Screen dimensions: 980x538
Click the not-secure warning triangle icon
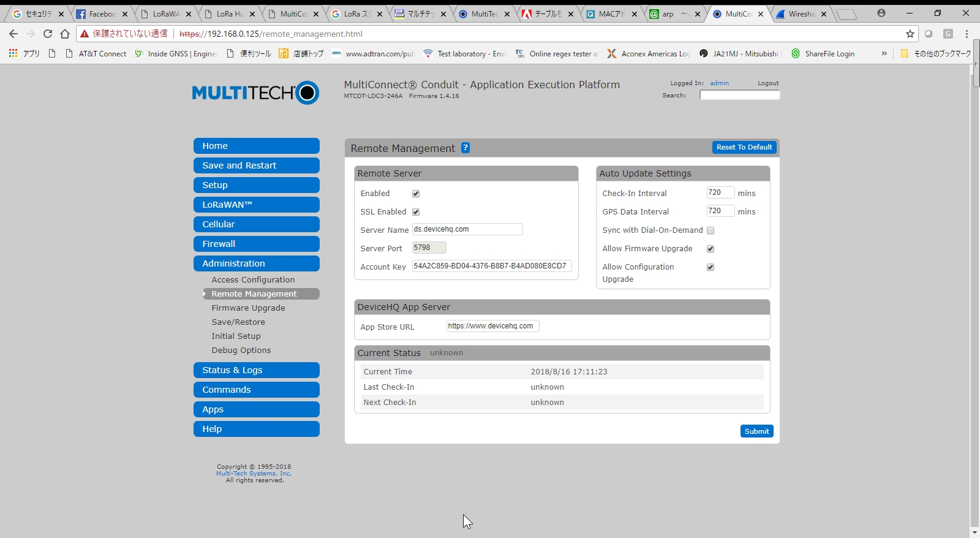coord(85,34)
